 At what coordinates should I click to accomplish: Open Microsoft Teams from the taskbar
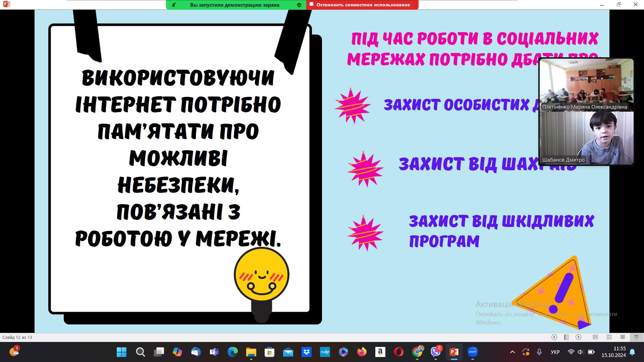(214, 352)
